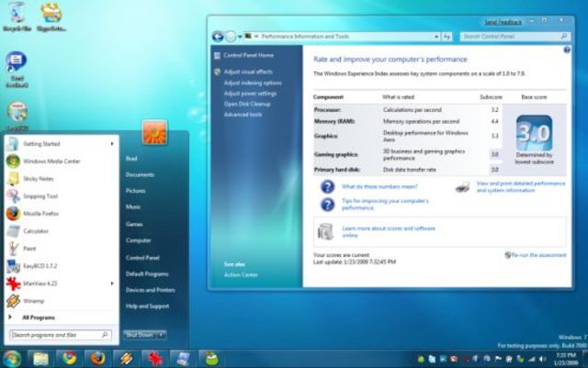Screen dimensions: 588x368
Task: Open Sticky Notes from Start menu
Action: (x=60, y=179)
